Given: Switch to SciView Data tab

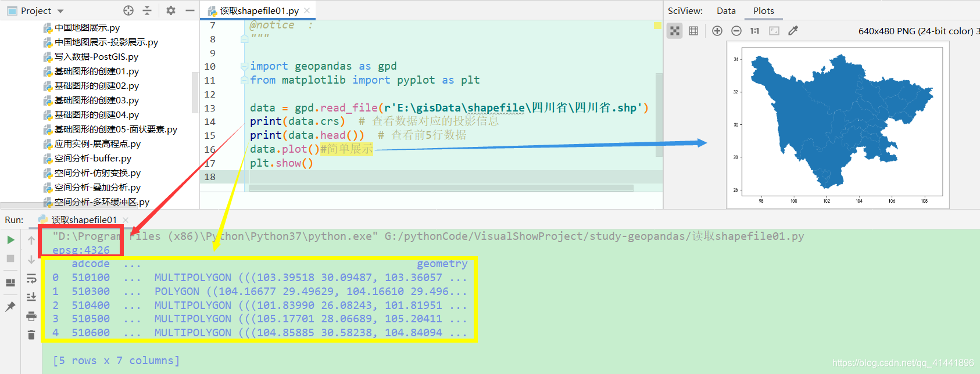Looking at the screenshot, I should pyautogui.click(x=726, y=10).
